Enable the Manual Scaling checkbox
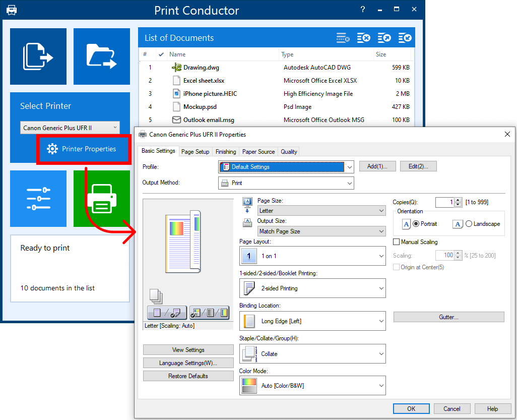Screen dimensions: 517x420 (x=397, y=242)
